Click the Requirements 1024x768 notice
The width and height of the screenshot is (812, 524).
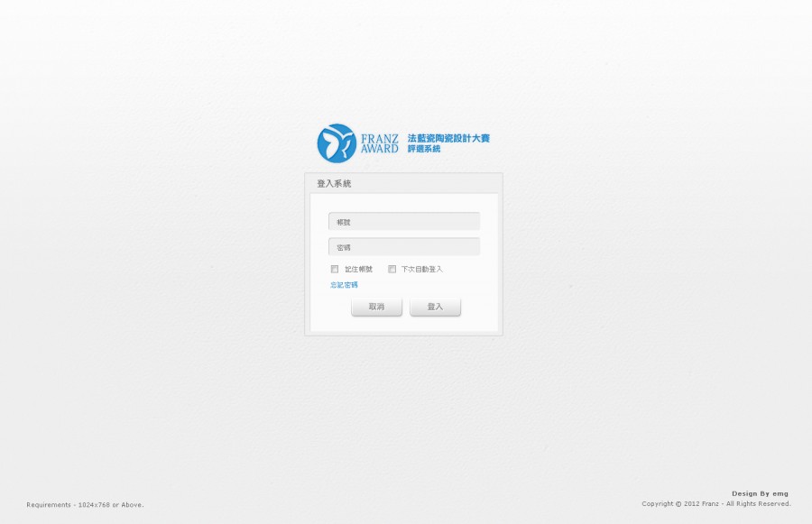coord(85,505)
